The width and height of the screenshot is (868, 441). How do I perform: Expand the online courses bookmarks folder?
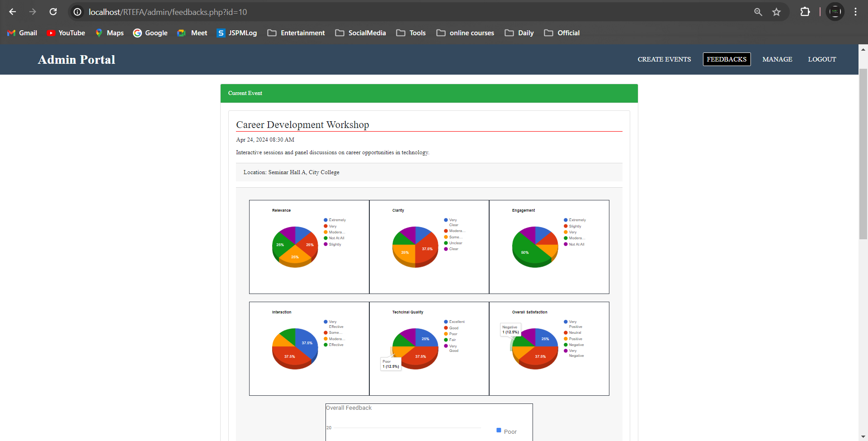pos(465,33)
